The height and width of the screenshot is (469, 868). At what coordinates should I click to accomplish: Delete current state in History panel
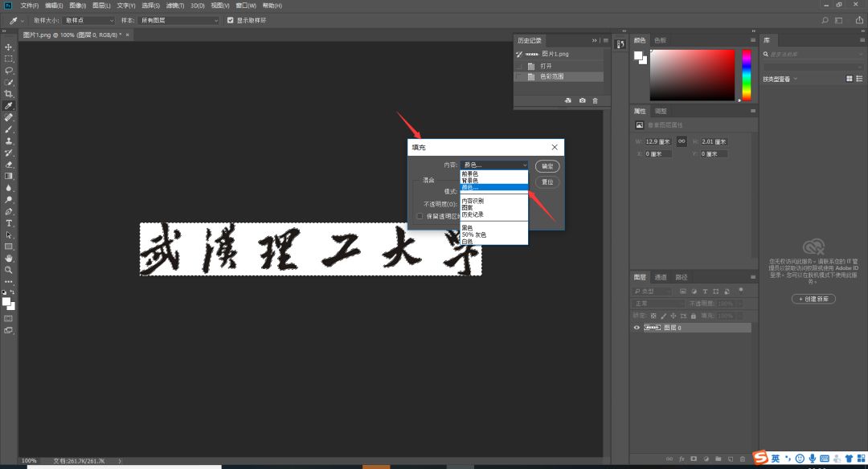595,100
